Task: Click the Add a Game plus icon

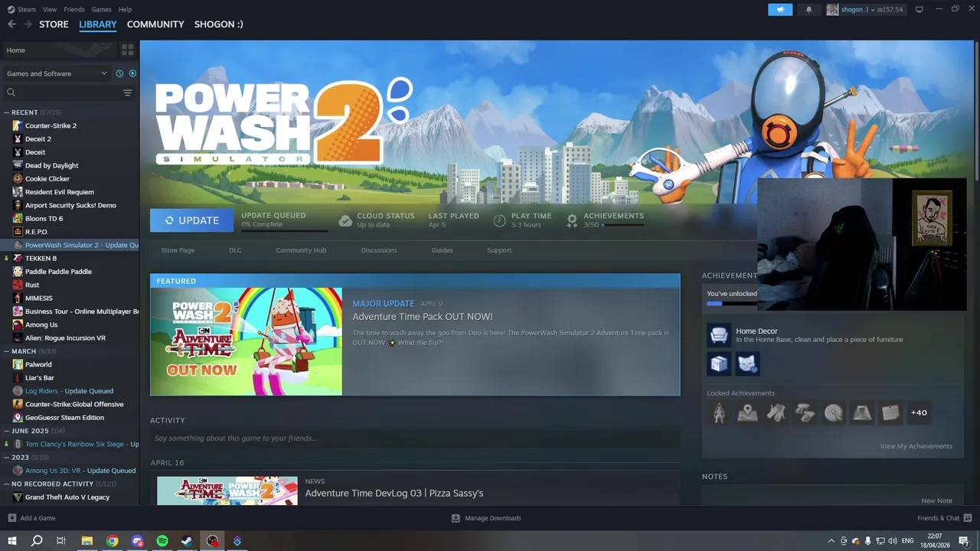Action: tap(11, 518)
